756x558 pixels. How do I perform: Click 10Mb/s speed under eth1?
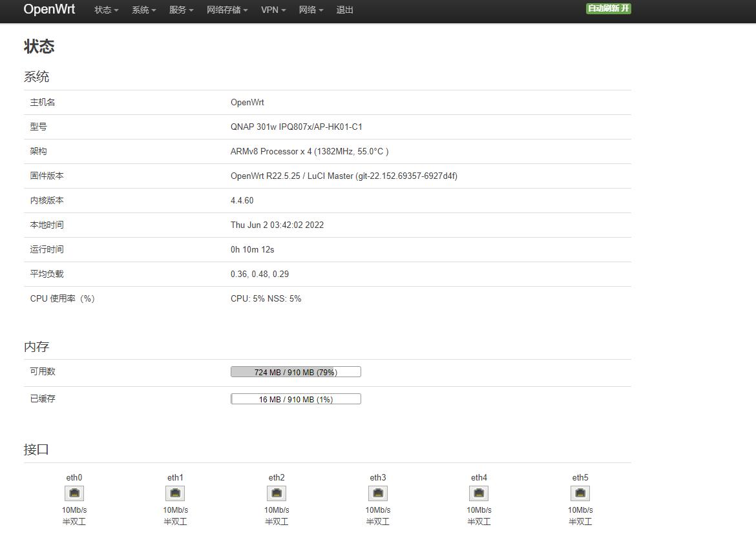click(176, 510)
